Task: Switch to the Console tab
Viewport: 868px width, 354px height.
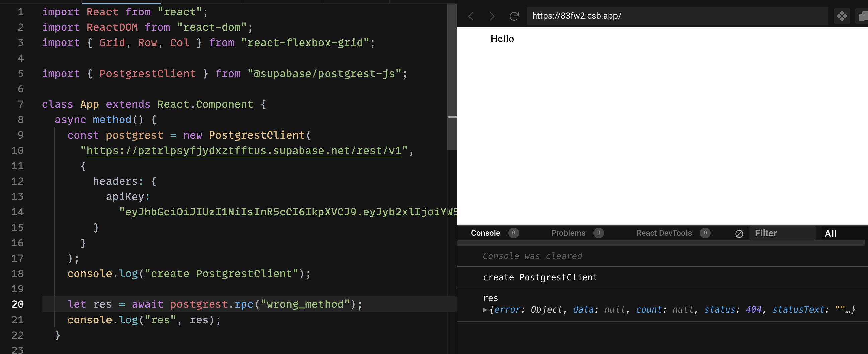Action: click(485, 233)
